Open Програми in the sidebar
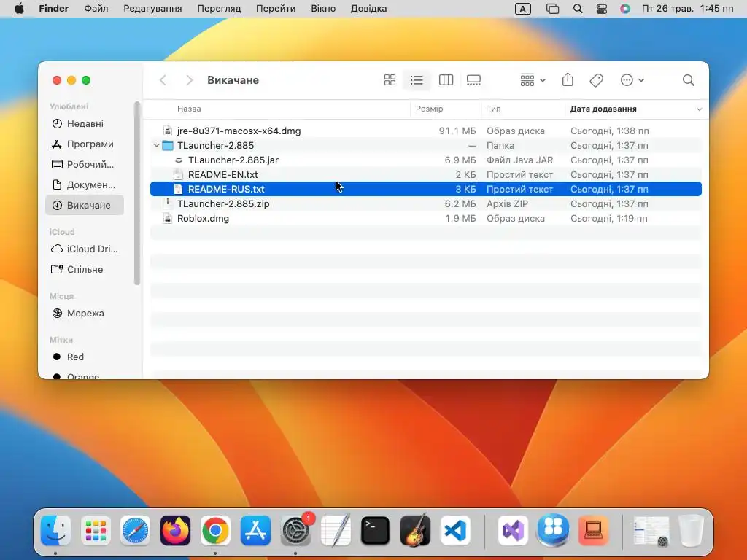747x560 pixels. click(x=85, y=144)
